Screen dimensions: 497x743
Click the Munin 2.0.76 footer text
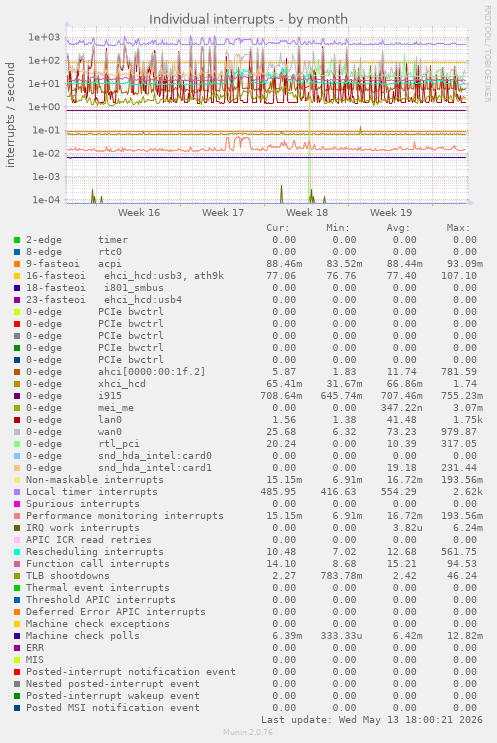248,732
